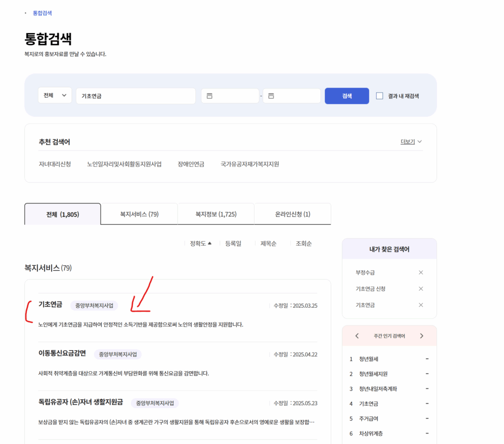Sort results by 등록일
The width and height of the screenshot is (504, 444).
point(233,243)
